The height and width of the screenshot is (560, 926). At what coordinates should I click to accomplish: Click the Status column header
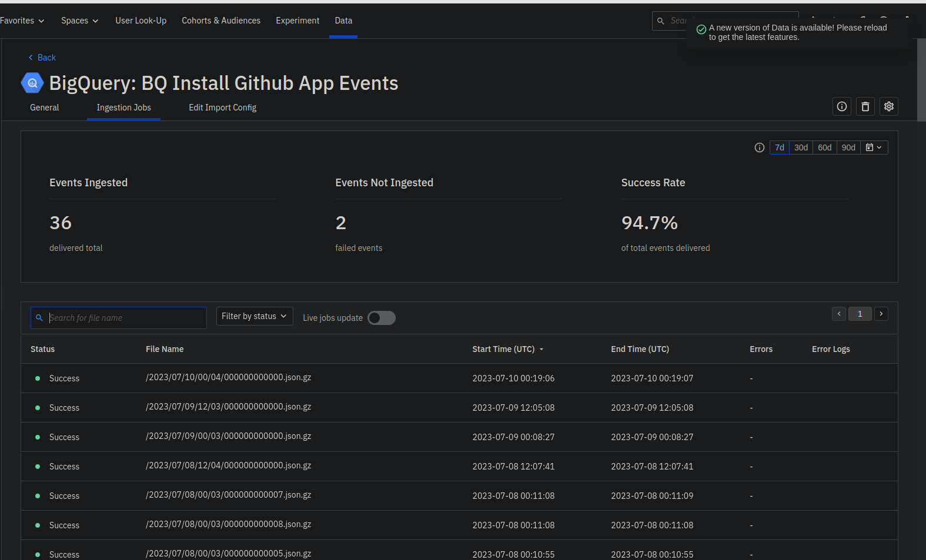43,349
